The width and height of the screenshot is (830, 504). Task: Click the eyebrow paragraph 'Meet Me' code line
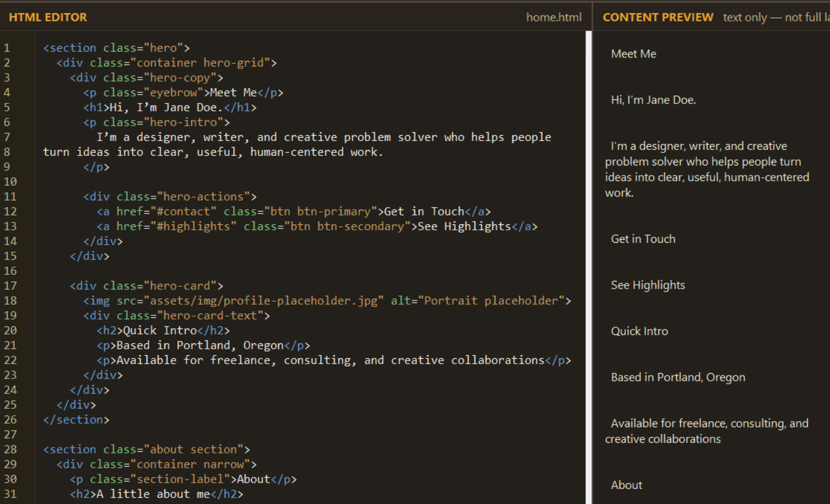pos(183,92)
